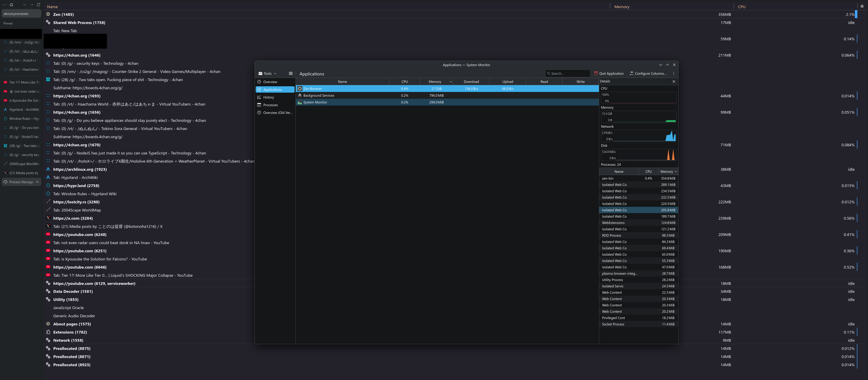Open 'Overview (Old Ver...' in System Monitor sidebar
This screenshot has height=380, width=868.
coord(275,113)
